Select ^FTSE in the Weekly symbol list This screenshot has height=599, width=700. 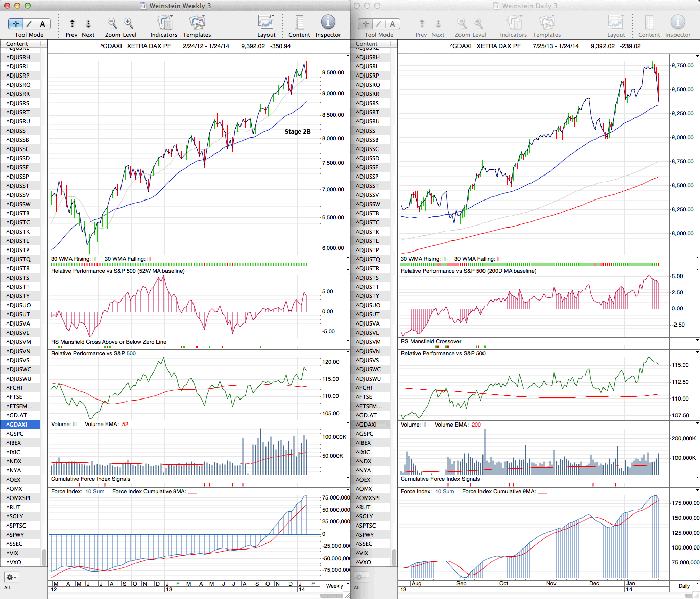click(20, 397)
